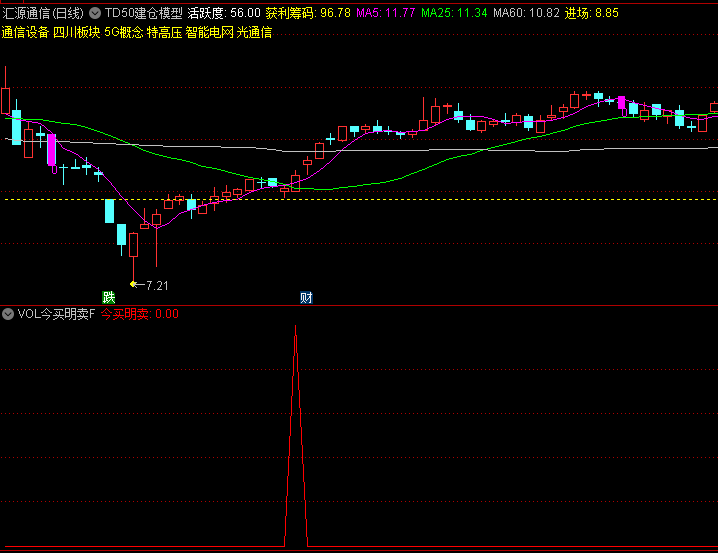Click the MA25 moving average label

(454, 13)
